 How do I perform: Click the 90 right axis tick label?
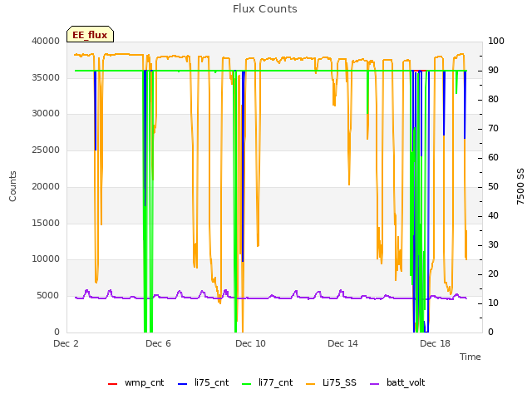click(x=493, y=70)
